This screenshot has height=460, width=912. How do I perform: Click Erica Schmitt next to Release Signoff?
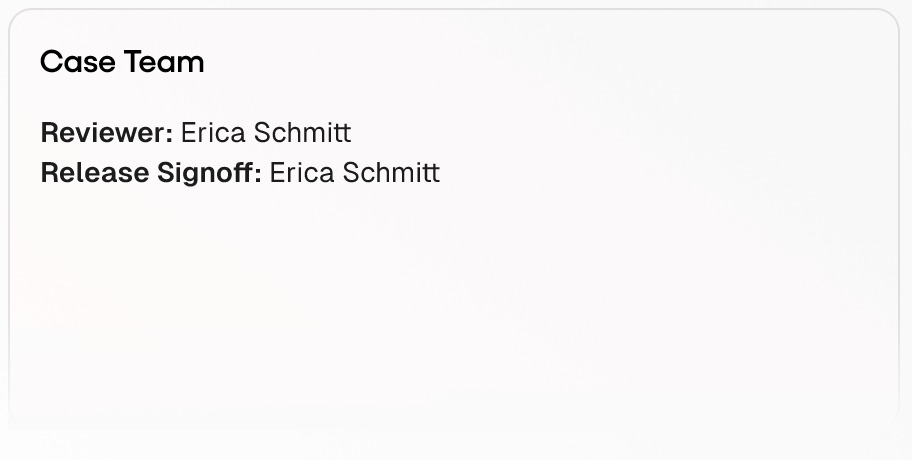355,173
